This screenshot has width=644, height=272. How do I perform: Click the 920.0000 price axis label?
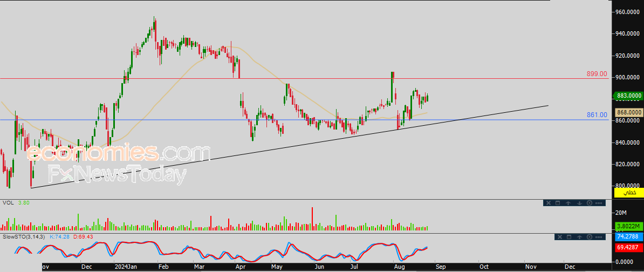629,56
